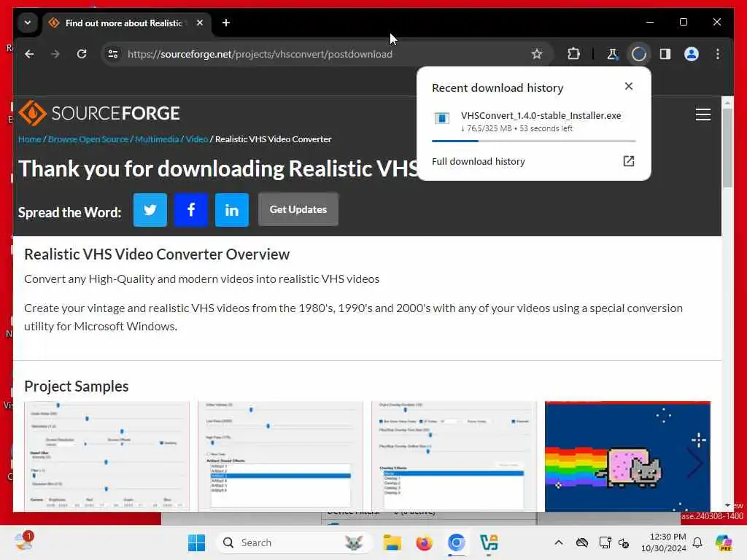The image size is (747, 560).
Task: Click the muted volume tray icon
Action: point(624,542)
